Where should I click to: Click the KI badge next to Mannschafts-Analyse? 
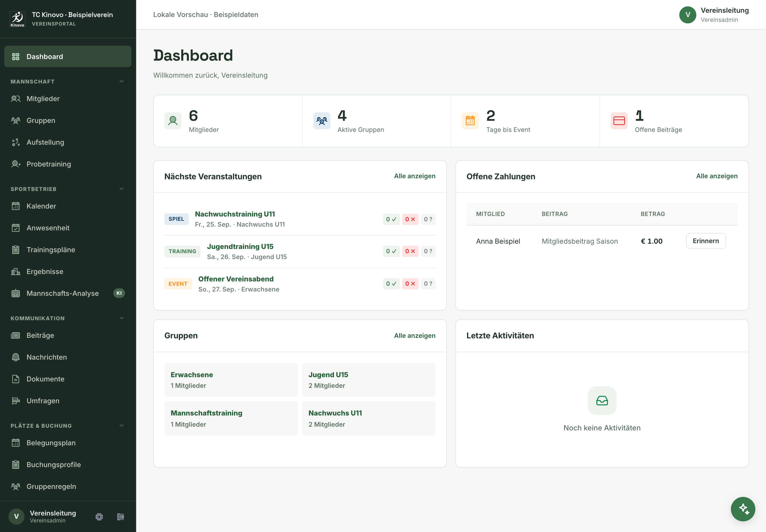[x=119, y=293]
